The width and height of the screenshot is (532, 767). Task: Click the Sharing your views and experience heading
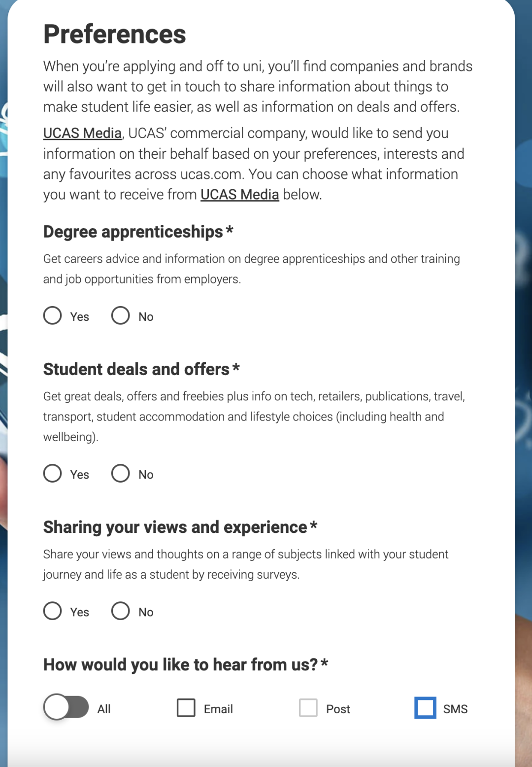click(180, 527)
